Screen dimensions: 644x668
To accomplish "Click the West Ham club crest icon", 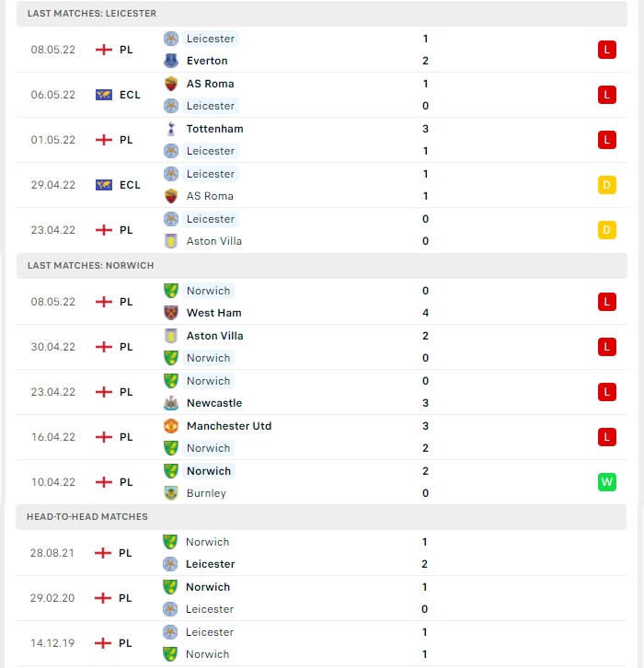I will (171, 313).
